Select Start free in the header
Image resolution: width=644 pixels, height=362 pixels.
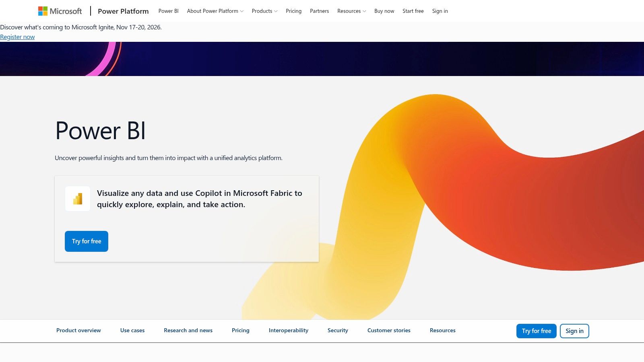coord(413,11)
